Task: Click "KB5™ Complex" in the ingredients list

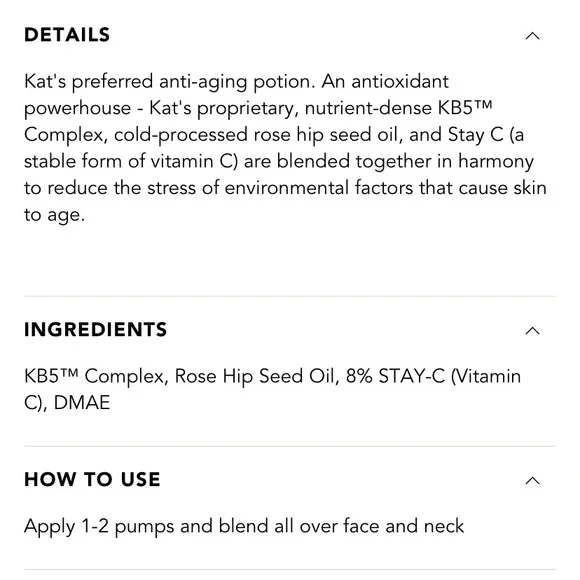Action: coord(94,376)
